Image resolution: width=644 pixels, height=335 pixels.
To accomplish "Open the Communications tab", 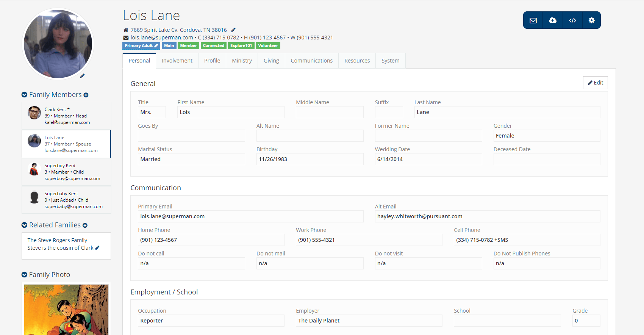I will [x=312, y=61].
